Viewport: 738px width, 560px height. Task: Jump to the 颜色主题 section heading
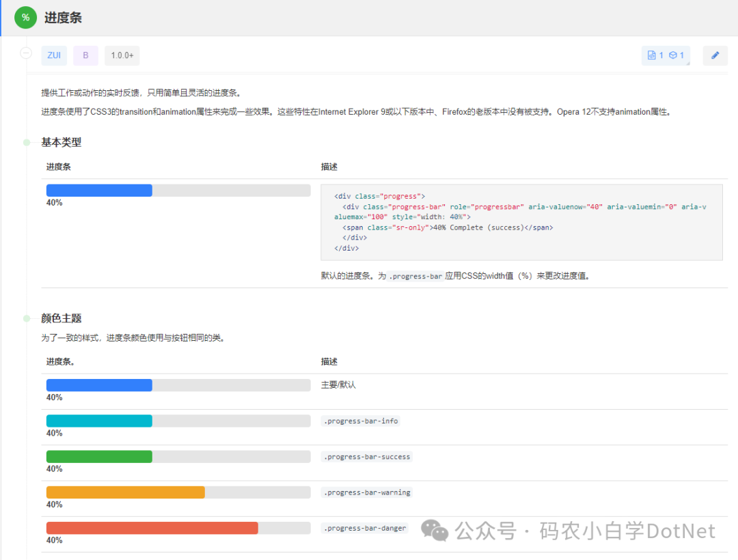point(61,318)
